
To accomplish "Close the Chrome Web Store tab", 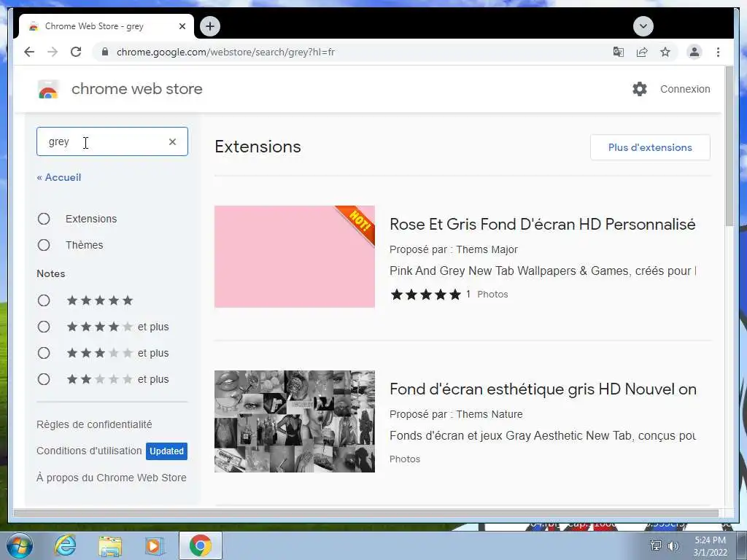I will click(x=182, y=26).
